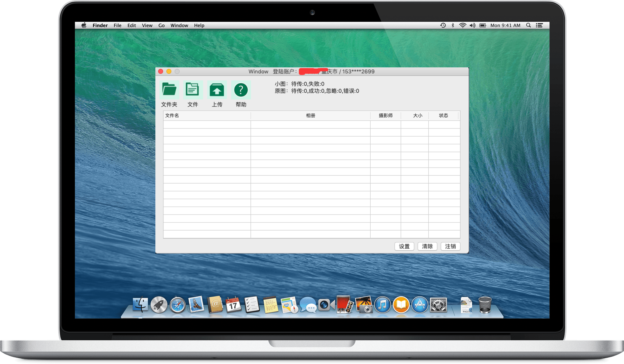Image resolution: width=624 pixels, height=364 pixels.
Task: Close the upload window with red button
Action: pos(161,71)
